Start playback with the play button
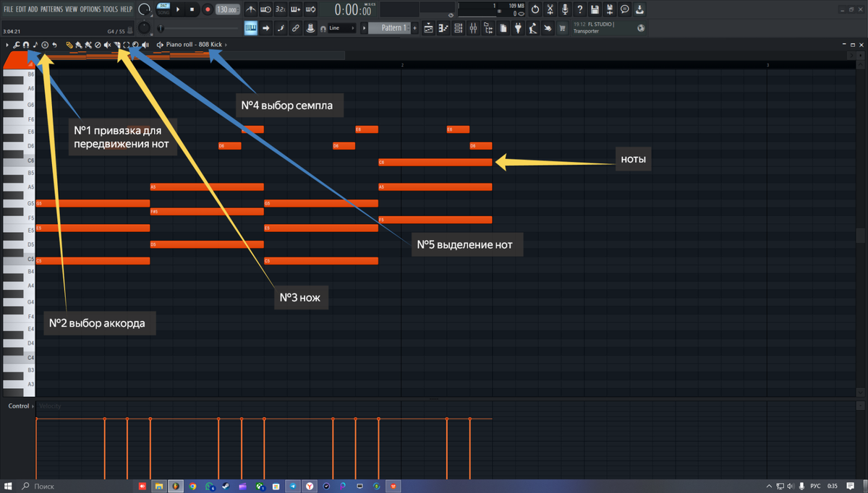Screen dimensions: 868x493 pos(178,9)
